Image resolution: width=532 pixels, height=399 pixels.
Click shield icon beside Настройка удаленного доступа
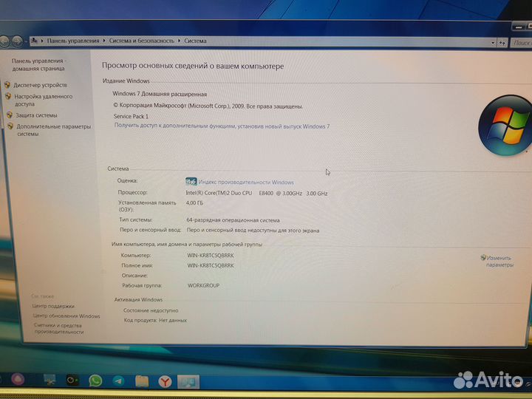click(8, 96)
